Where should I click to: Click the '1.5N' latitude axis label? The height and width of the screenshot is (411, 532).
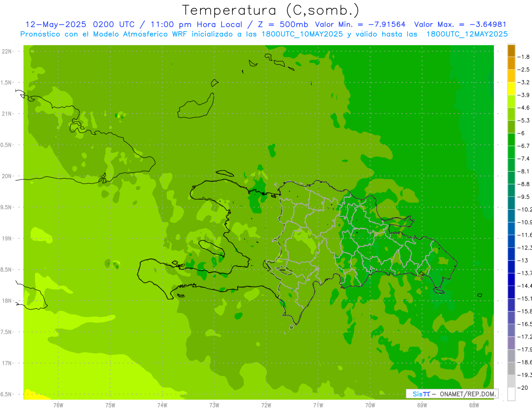click(x=6, y=82)
